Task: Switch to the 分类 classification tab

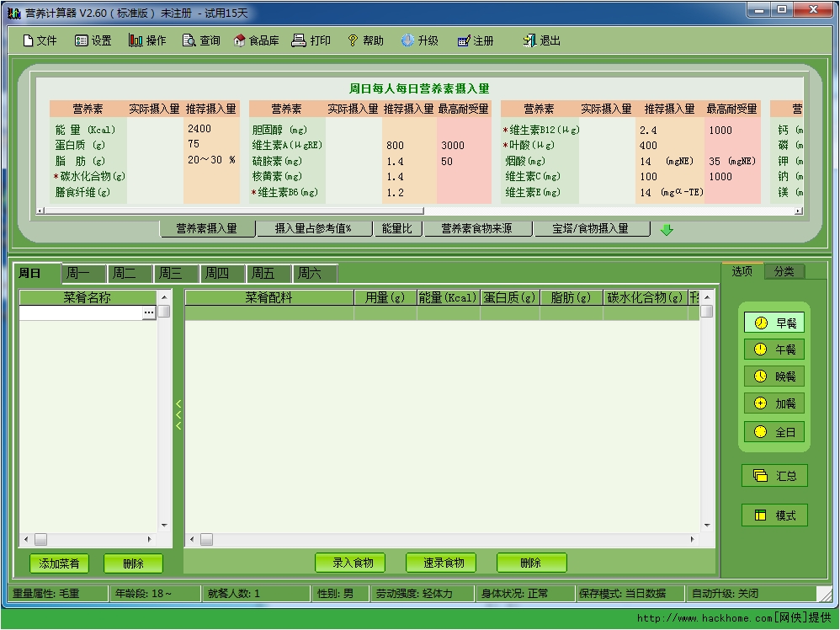Action: coord(786,271)
